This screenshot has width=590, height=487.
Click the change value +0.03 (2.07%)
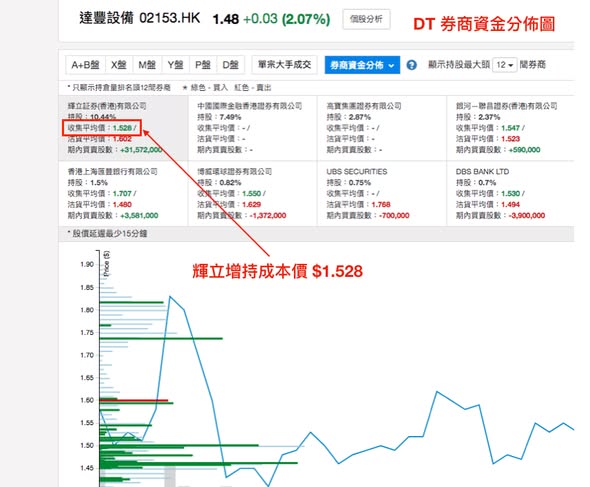point(287,19)
